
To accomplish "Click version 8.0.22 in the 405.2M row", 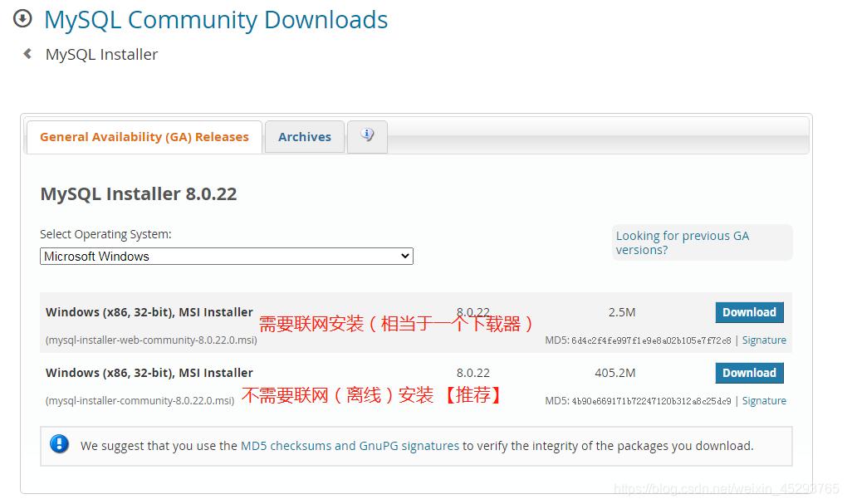I will click(472, 373).
